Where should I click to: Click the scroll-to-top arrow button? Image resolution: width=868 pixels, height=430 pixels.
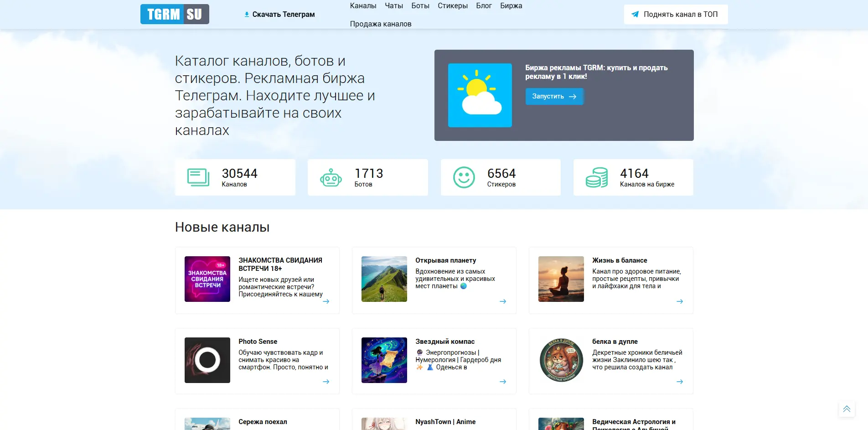pos(847,409)
